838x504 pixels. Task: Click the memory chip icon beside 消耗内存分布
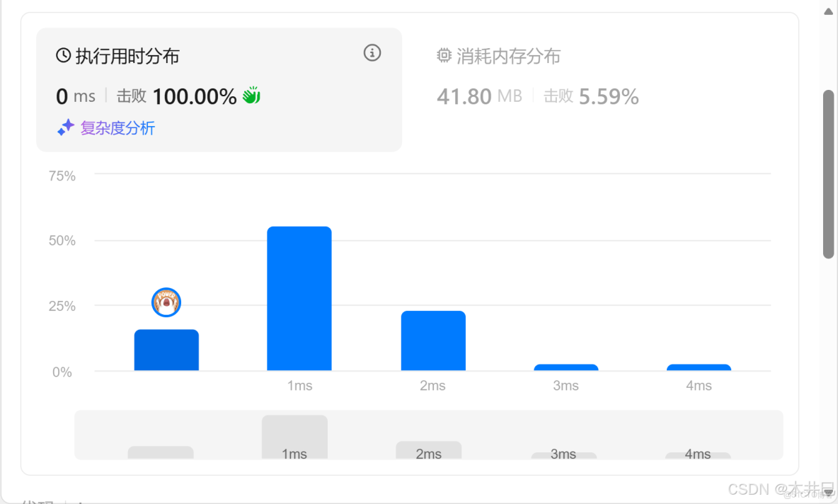[444, 56]
